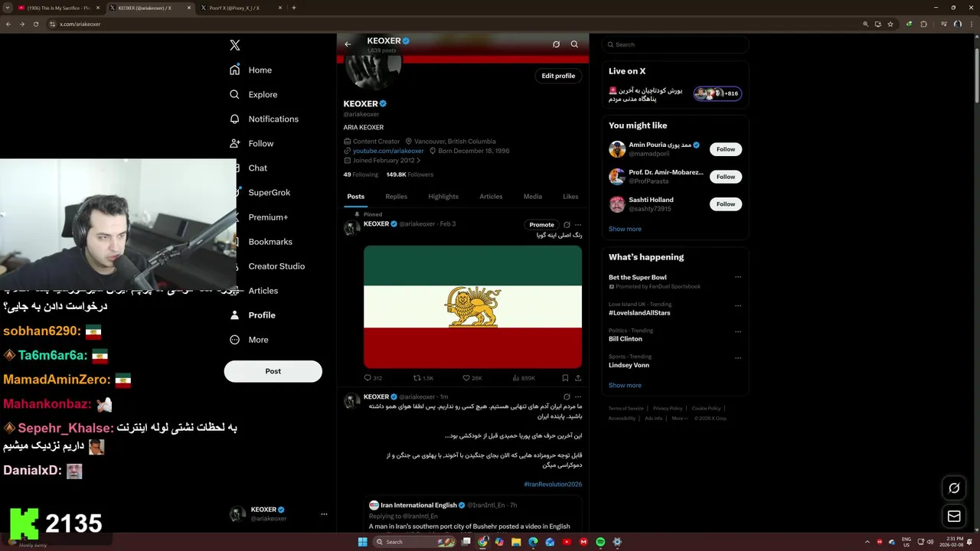
Task: Show more suggested accounts
Action: coord(625,229)
